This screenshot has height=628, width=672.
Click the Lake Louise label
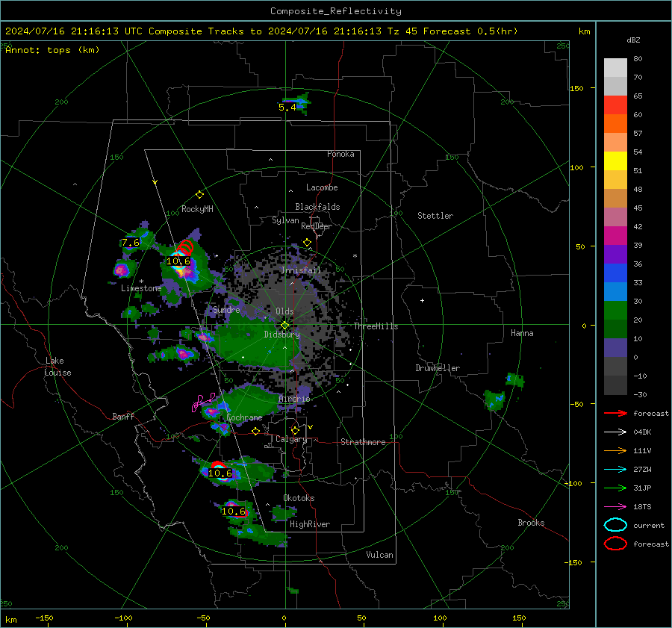[58, 367]
